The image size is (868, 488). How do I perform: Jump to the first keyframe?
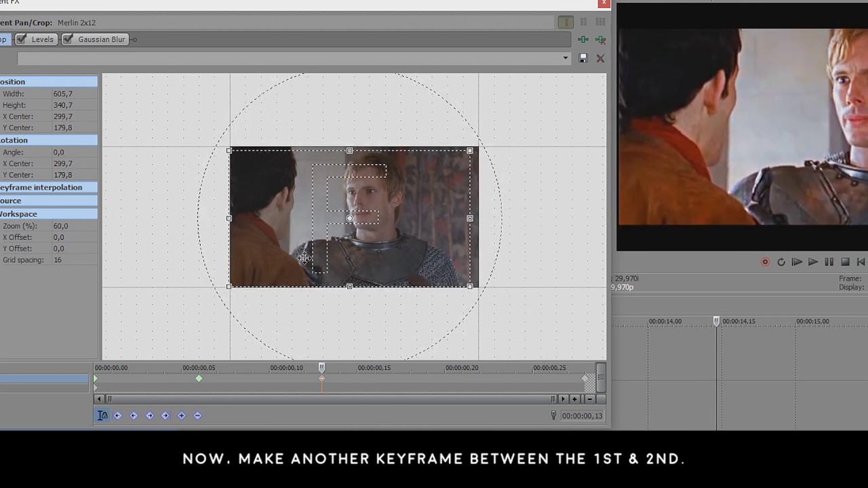(x=117, y=415)
